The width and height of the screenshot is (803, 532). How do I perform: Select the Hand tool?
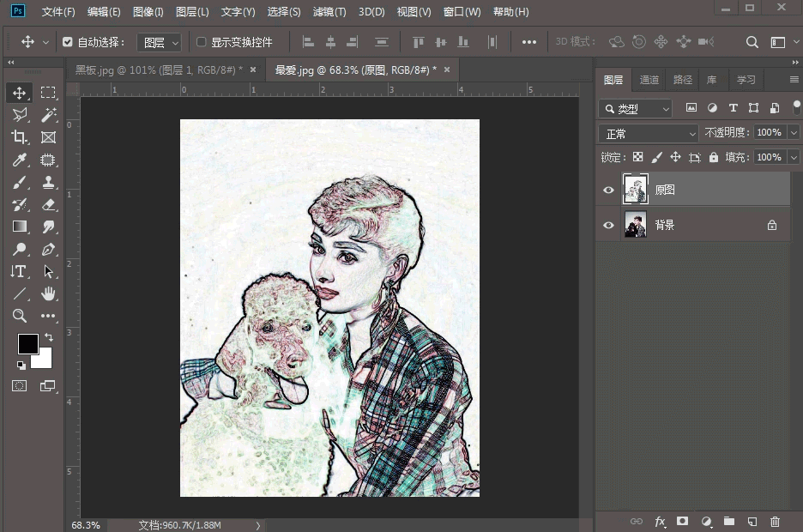(48, 293)
